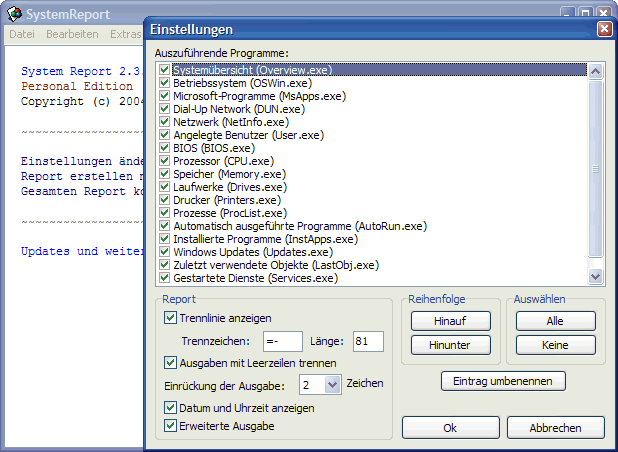Toggle the Trennlinie anzeigen checkbox
This screenshot has height=452, width=618.
click(x=170, y=318)
